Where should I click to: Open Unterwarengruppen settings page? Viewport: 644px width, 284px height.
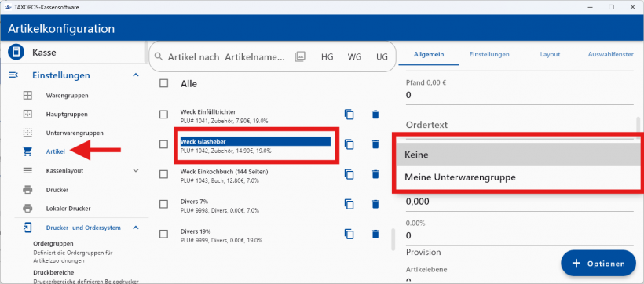point(75,133)
